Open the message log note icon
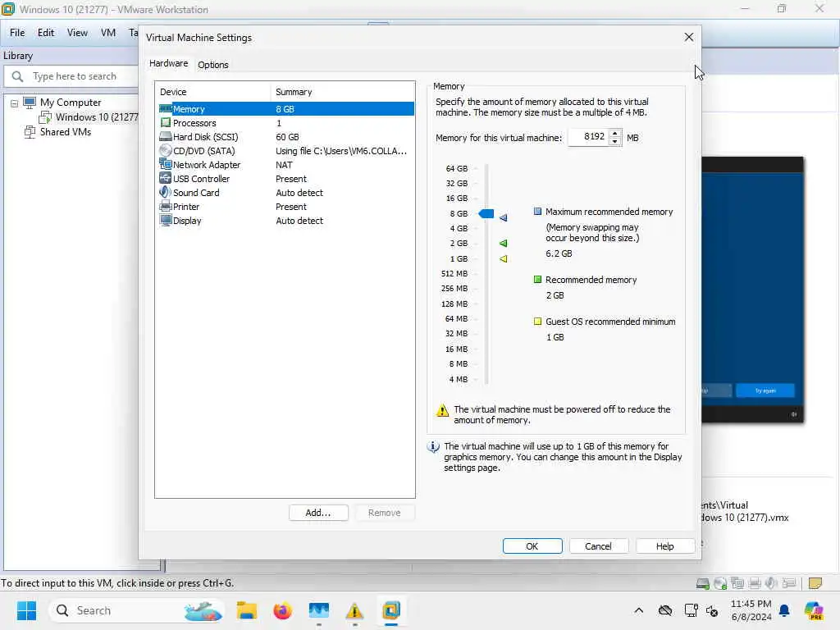 (815, 583)
